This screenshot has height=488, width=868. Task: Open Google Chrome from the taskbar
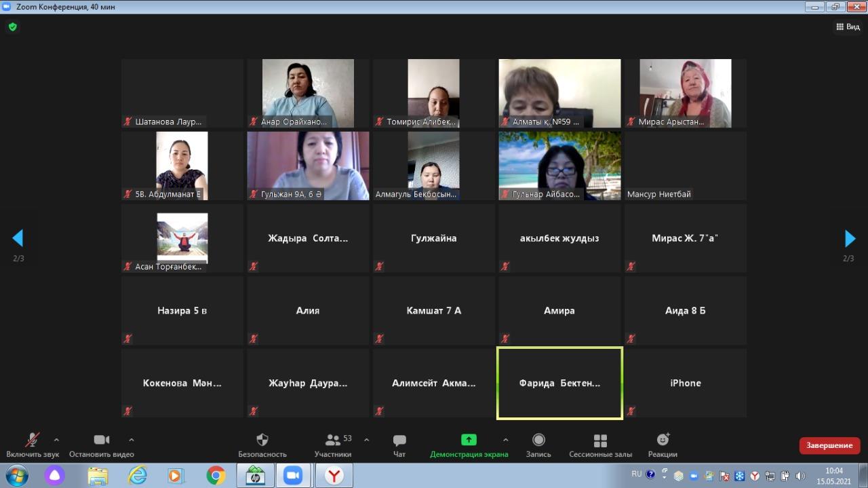[x=216, y=475]
